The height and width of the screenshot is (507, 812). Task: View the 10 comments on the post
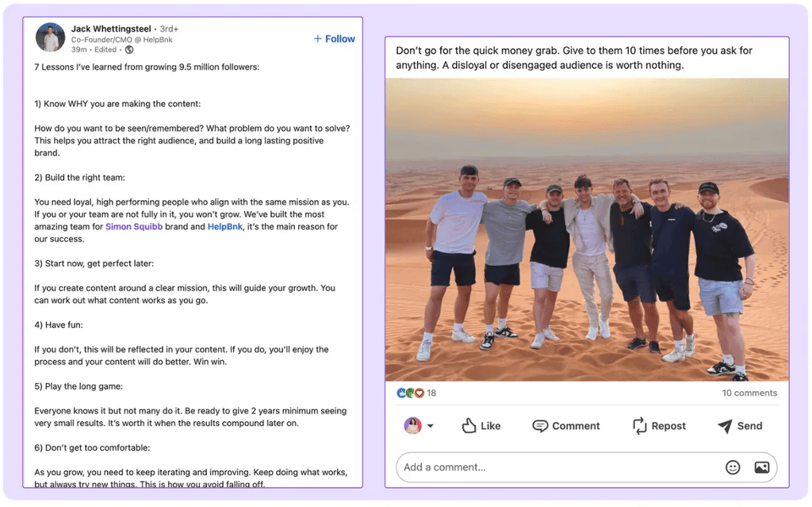749,392
